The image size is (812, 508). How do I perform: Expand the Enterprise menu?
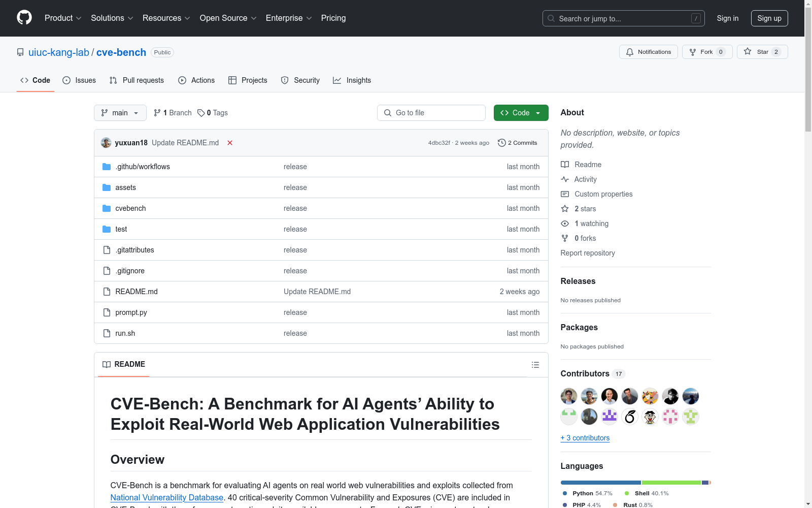[x=289, y=18]
